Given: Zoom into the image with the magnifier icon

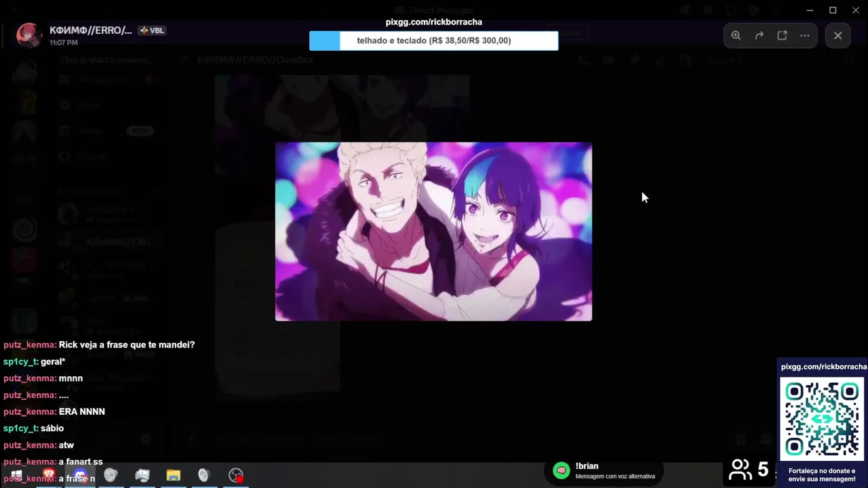Looking at the screenshot, I should (x=736, y=35).
